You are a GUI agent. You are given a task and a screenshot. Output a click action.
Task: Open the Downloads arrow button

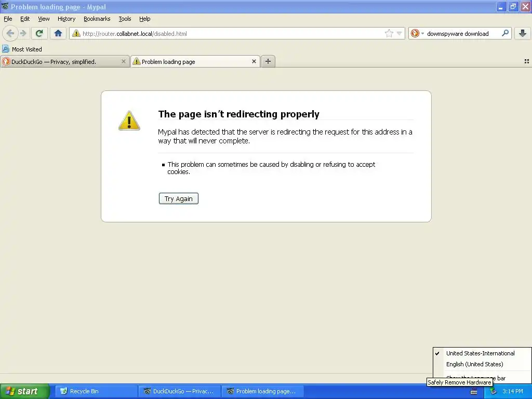coord(523,33)
